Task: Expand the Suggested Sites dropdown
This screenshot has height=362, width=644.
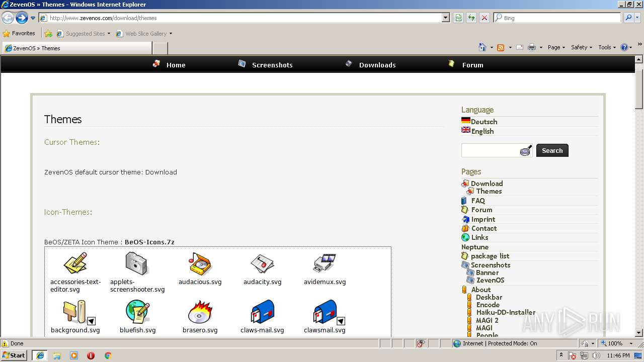Action: click(109, 34)
